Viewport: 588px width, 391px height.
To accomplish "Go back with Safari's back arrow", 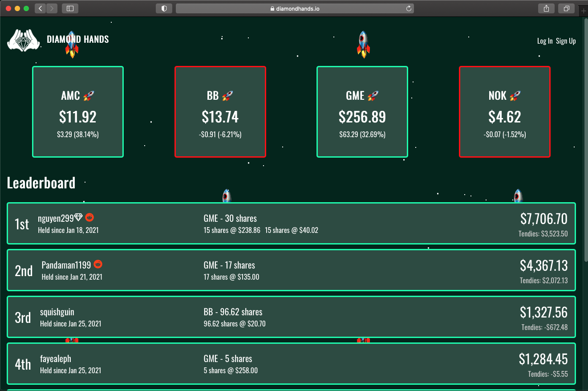I will (x=40, y=8).
